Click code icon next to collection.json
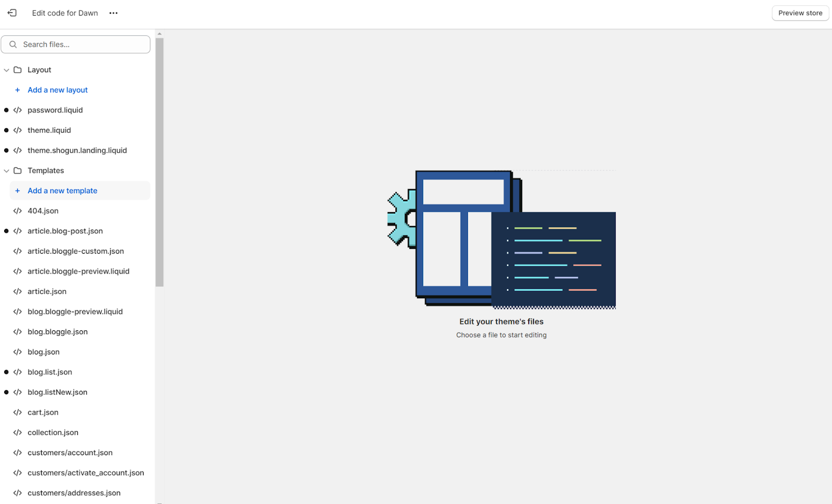The width and height of the screenshot is (832, 504). point(18,433)
